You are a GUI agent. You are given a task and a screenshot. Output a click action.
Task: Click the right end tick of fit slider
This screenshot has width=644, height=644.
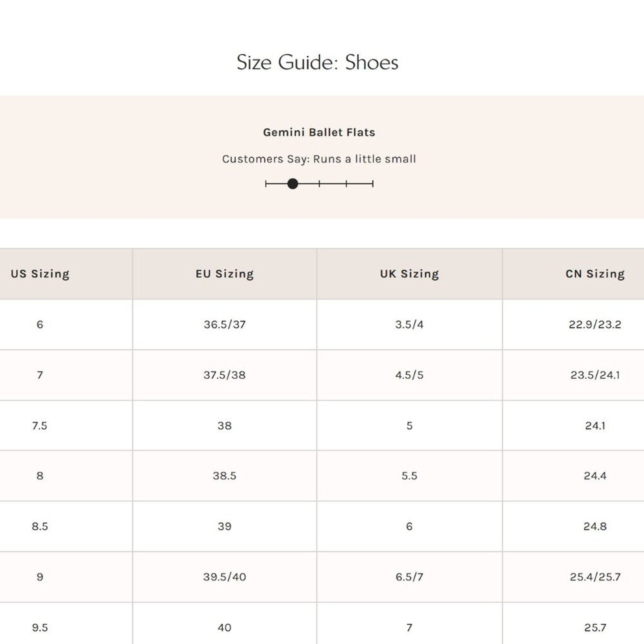coord(373,184)
